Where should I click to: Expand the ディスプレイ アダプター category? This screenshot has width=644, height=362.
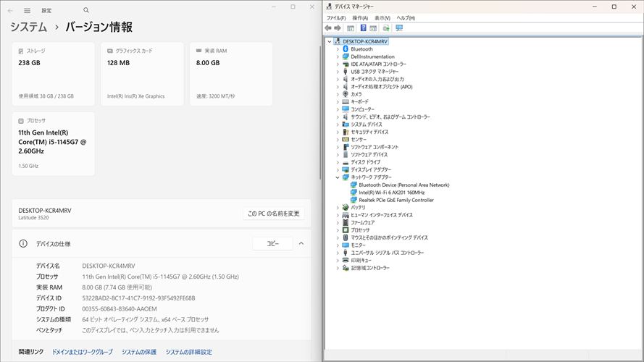338,169
